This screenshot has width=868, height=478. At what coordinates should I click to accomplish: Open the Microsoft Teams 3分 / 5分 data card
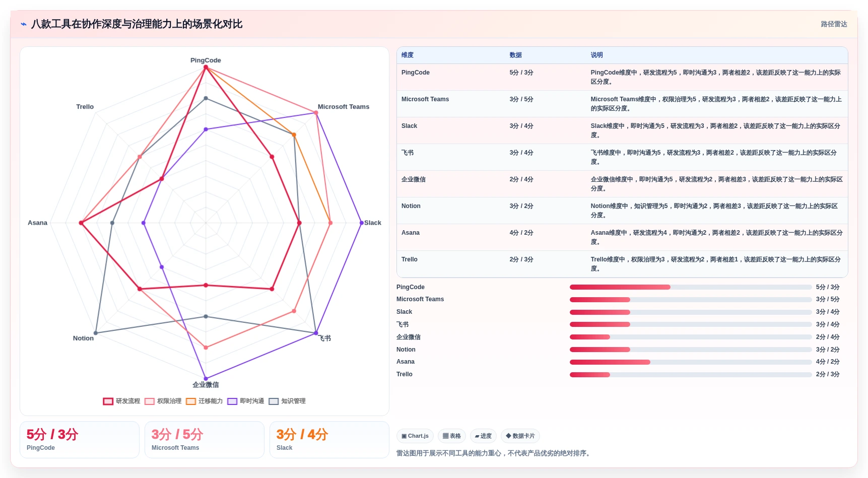205,440
